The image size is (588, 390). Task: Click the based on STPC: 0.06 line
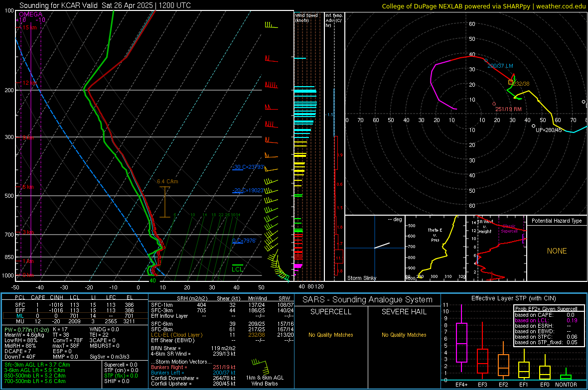click(x=546, y=337)
